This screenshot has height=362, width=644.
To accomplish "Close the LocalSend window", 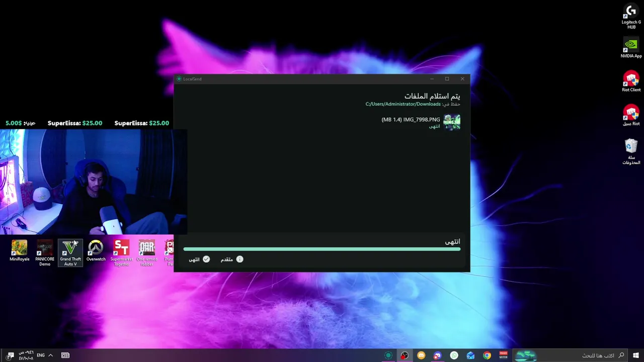I will click(462, 79).
